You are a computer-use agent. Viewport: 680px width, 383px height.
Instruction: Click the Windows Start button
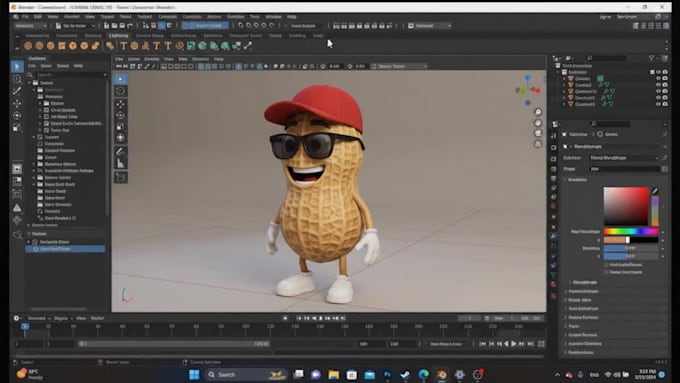[x=194, y=374]
